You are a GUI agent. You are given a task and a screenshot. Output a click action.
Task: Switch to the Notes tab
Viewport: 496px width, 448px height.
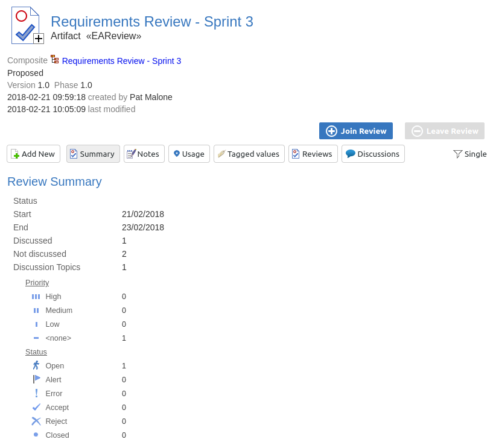(x=144, y=154)
